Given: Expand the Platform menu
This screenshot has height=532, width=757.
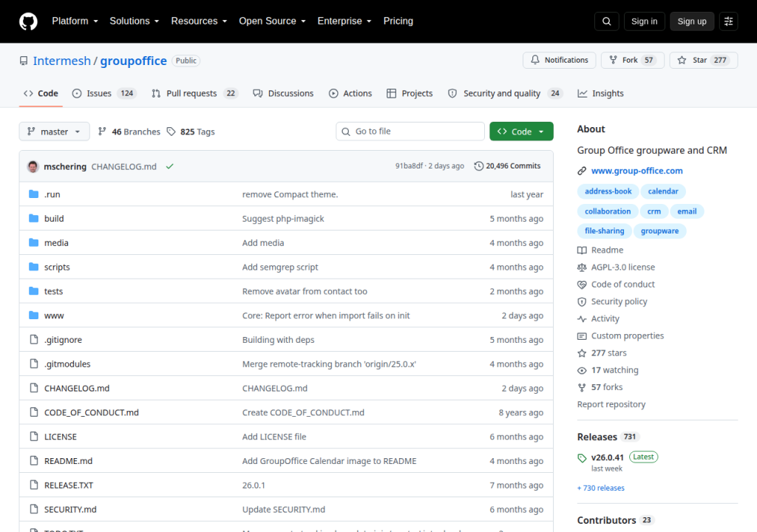Looking at the screenshot, I should point(75,21).
